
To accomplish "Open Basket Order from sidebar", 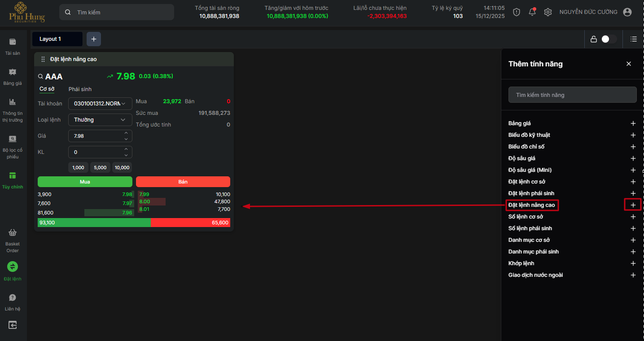I will [13, 233].
